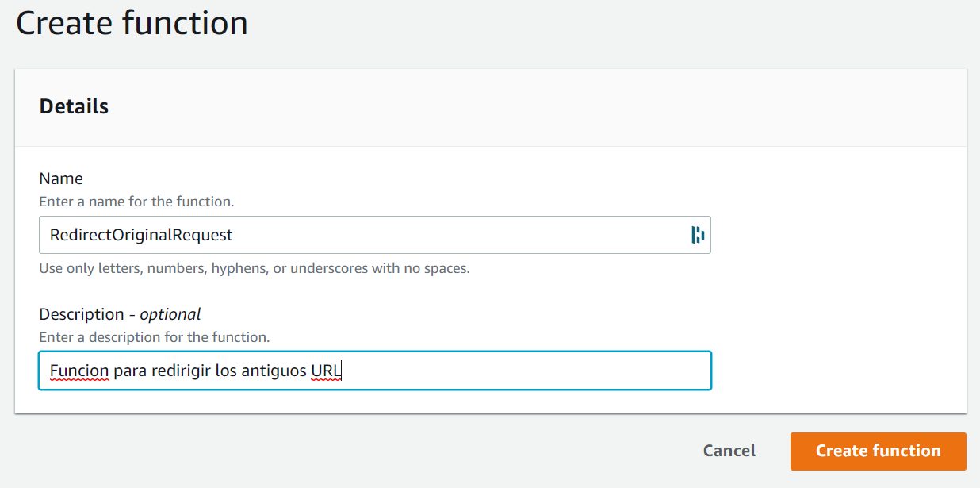Click the 'Enter a name for the function' hint
Image resolution: width=980 pixels, height=488 pixels.
(x=136, y=202)
